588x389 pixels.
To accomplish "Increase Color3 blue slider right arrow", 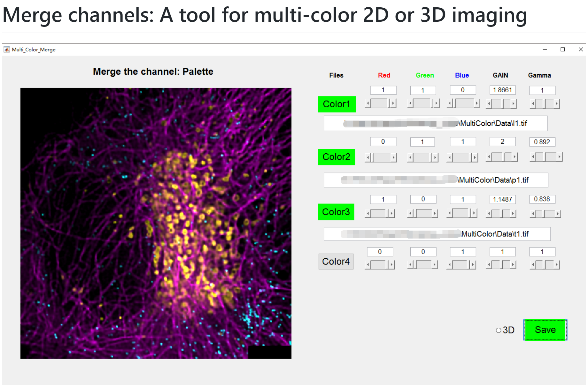I will tap(474, 213).
